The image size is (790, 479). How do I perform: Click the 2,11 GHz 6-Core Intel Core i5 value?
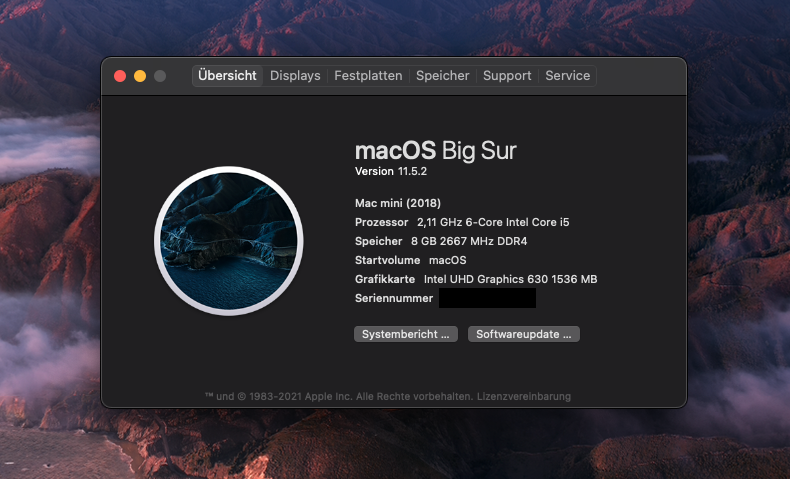pos(493,222)
